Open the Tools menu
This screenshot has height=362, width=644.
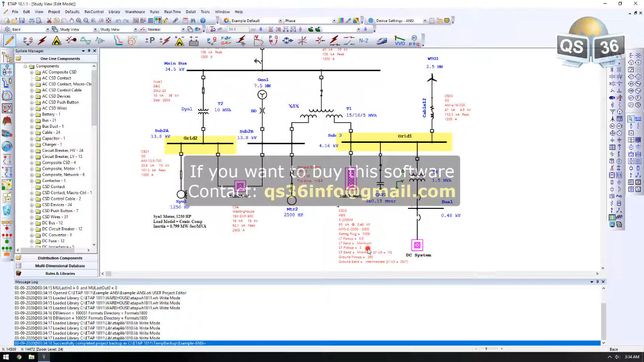pyautogui.click(x=205, y=12)
